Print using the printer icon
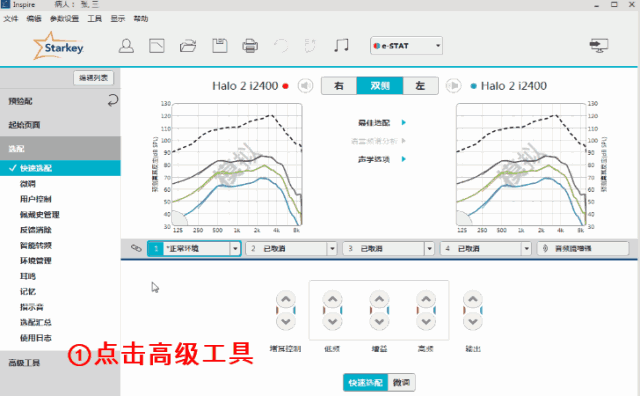 (x=250, y=46)
